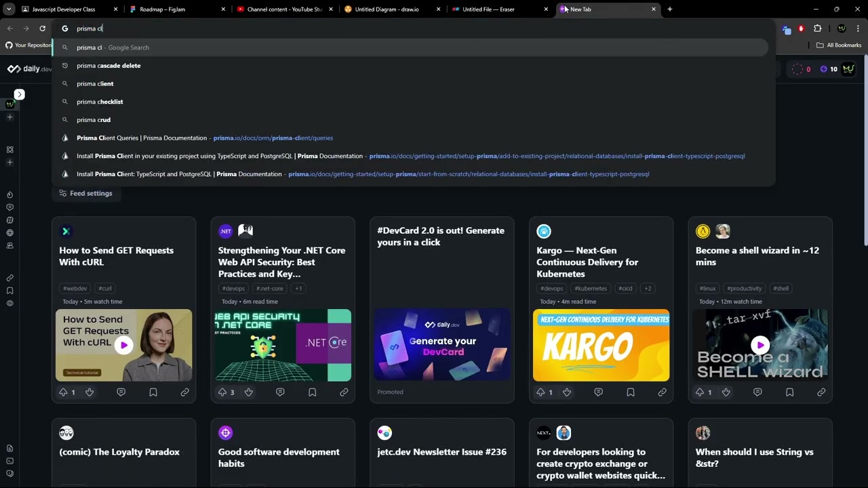Bookmark the .NET Core Web API post

click(x=312, y=392)
